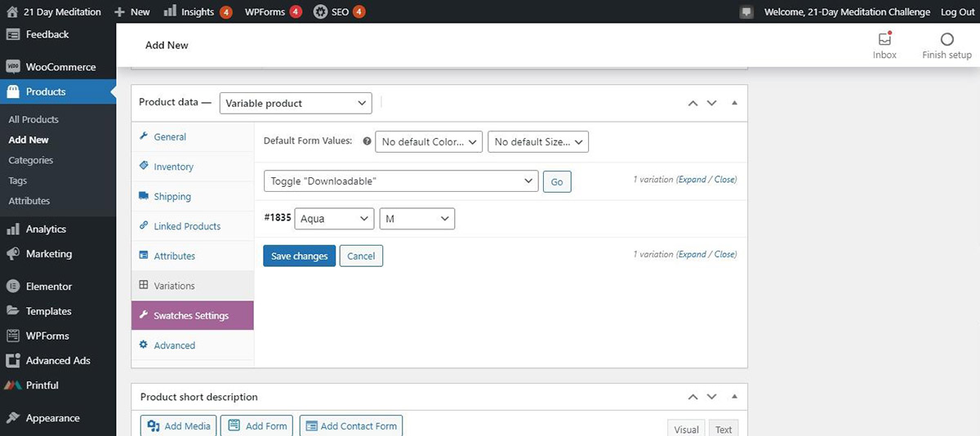Click the Save changes button
980x436 pixels.
tap(299, 256)
